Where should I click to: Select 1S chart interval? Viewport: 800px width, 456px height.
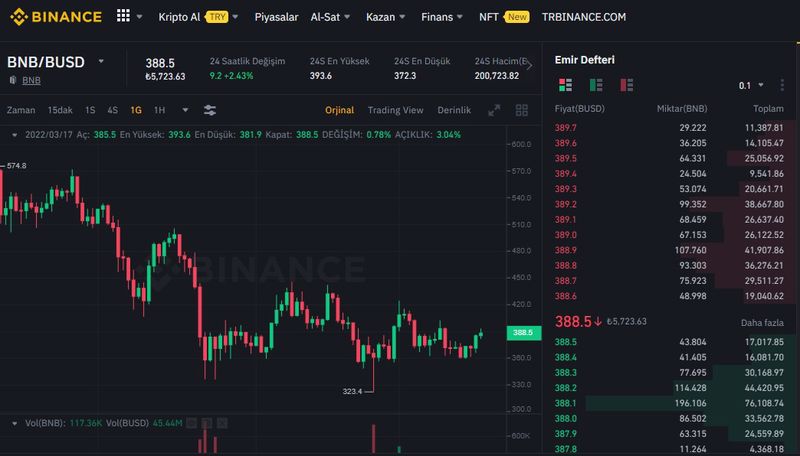[x=90, y=110]
